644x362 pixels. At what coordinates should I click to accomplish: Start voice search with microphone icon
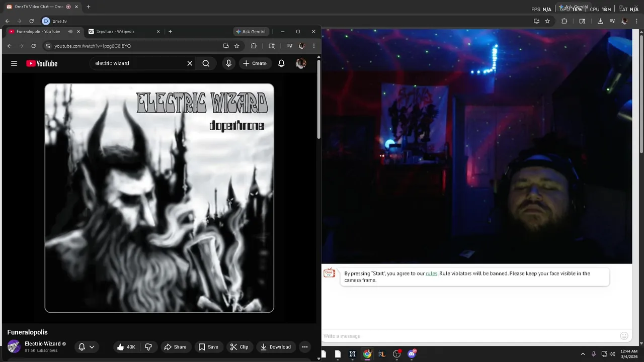(228, 63)
